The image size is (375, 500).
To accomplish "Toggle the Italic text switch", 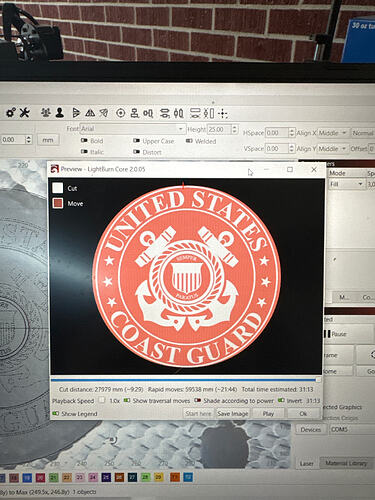I will tap(84, 152).
